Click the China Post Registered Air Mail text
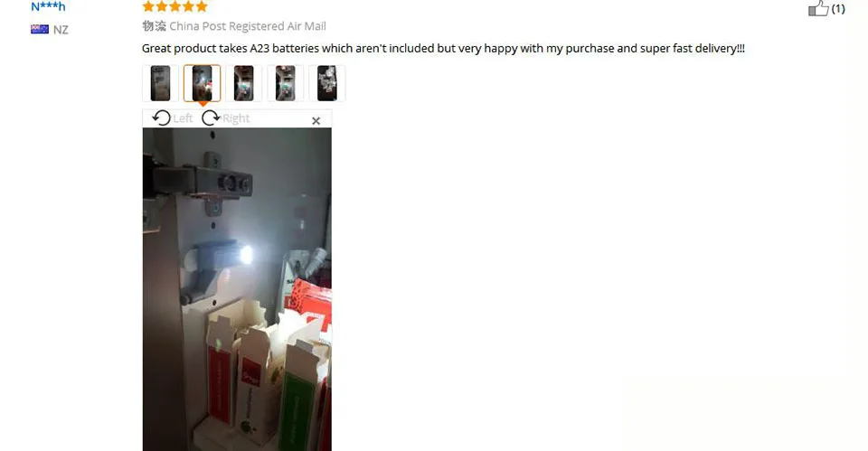This screenshot has height=451, width=868. click(x=248, y=26)
